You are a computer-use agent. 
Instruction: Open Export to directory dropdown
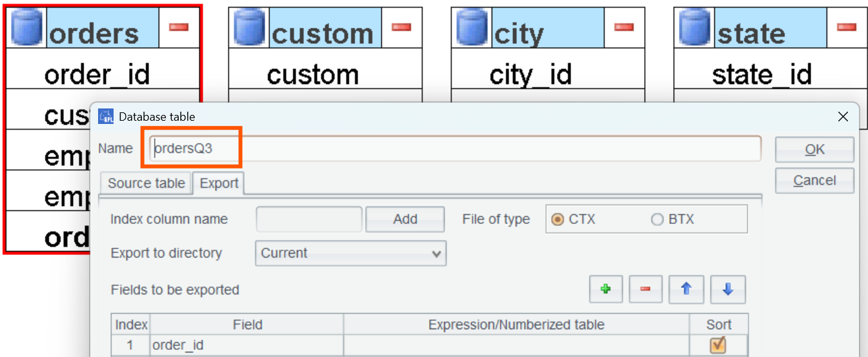tap(350, 253)
